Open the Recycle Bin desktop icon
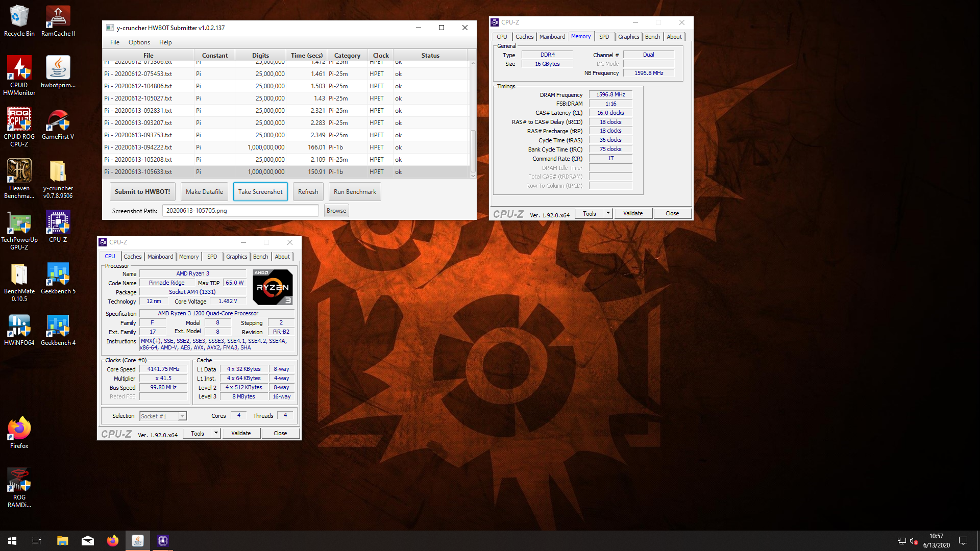The width and height of the screenshot is (980, 551). point(19,20)
